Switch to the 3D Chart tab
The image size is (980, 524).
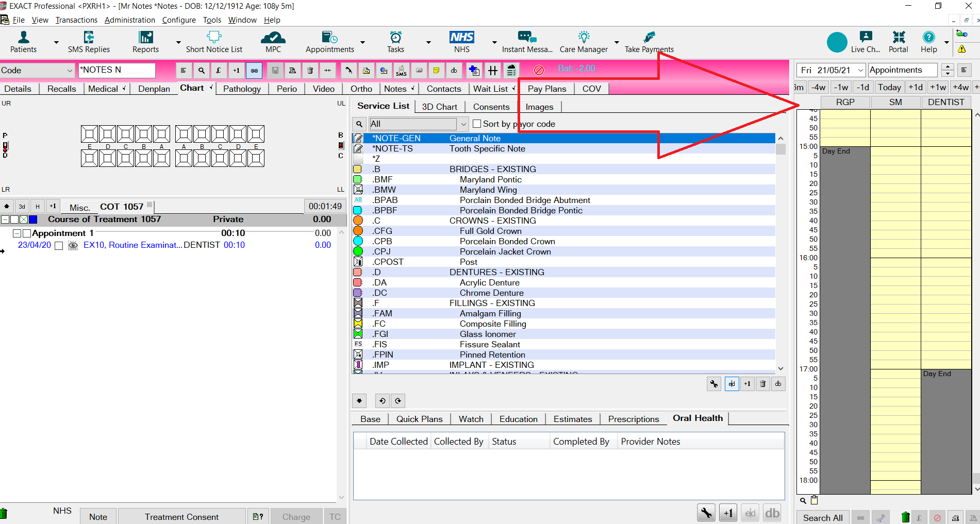(x=439, y=107)
